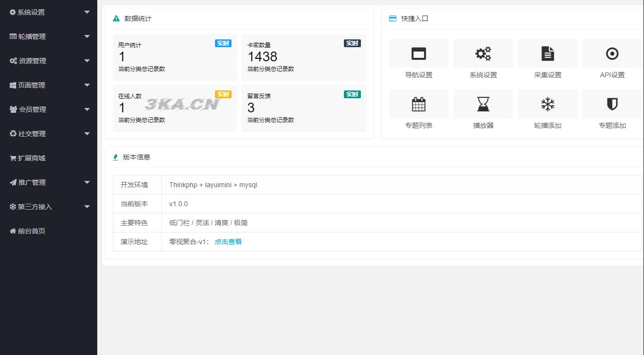The width and height of the screenshot is (644, 355).
Task: Click the 用户统计 card title
Action: click(130, 45)
